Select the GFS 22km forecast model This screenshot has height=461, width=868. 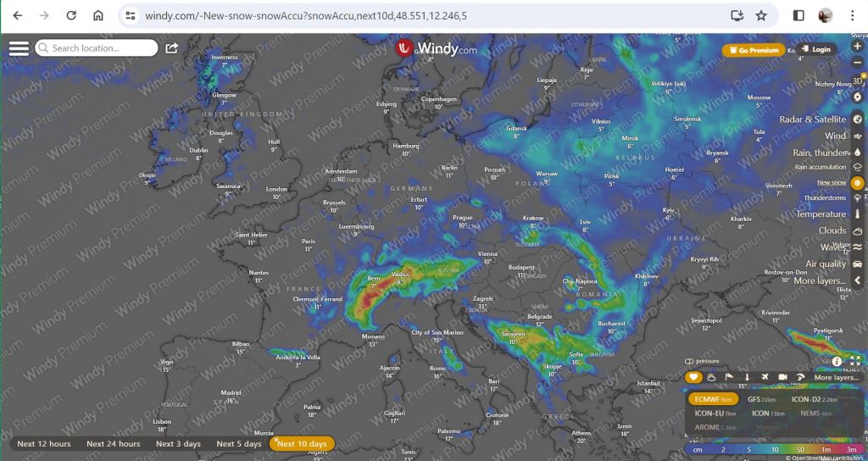tap(761, 399)
